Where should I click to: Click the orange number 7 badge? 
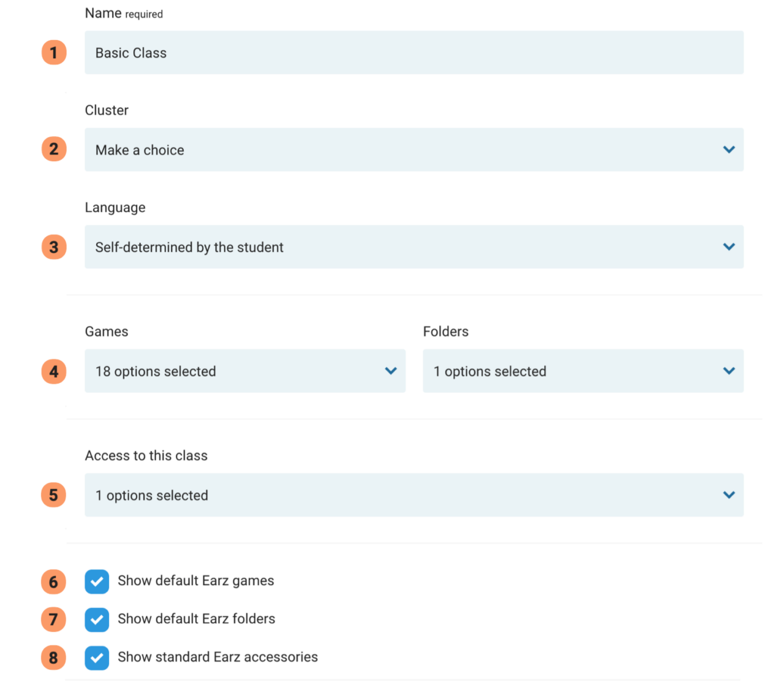pos(54,619)
